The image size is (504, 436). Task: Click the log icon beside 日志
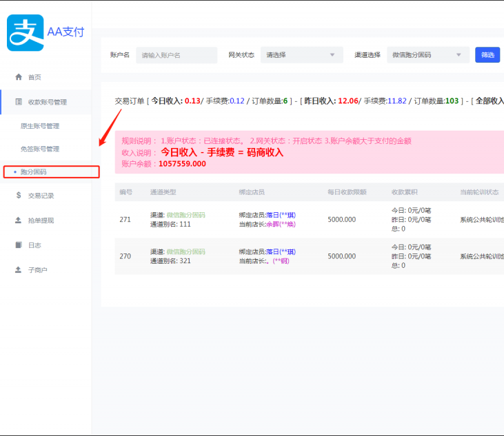(19, 245)
